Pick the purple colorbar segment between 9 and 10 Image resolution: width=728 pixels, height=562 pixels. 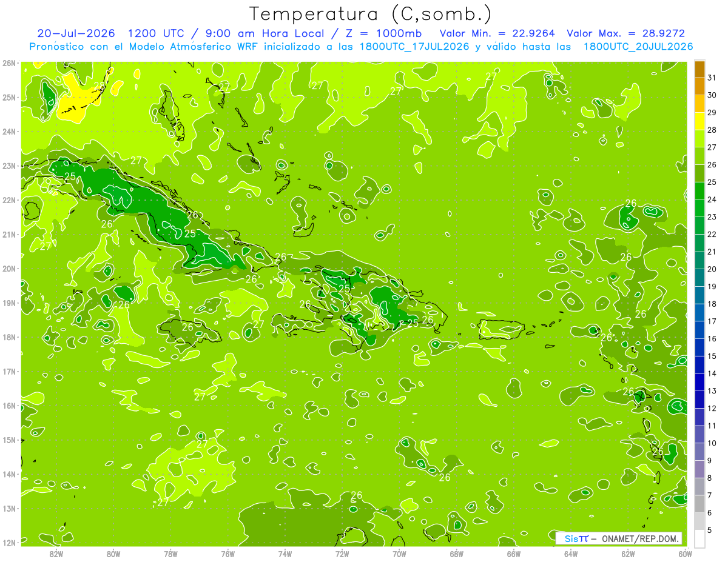(x=699, y=452)
